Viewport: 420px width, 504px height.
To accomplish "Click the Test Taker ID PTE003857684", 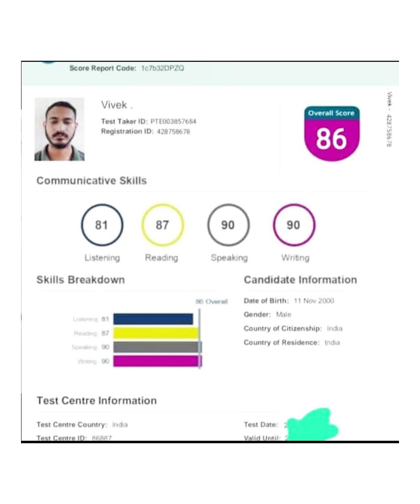I will 173,121.
